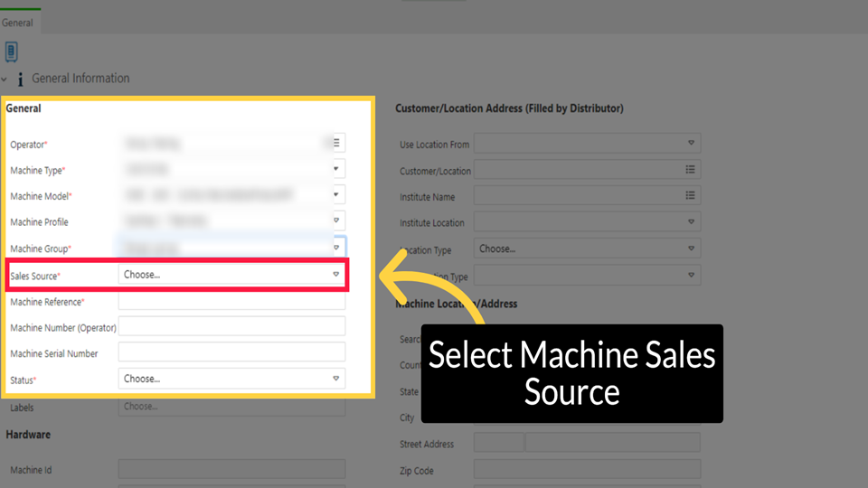This screenshot has width=868, height=488.
Task: Focus the Machine Number (Operator) field
Action: click(x=231, y=327)
